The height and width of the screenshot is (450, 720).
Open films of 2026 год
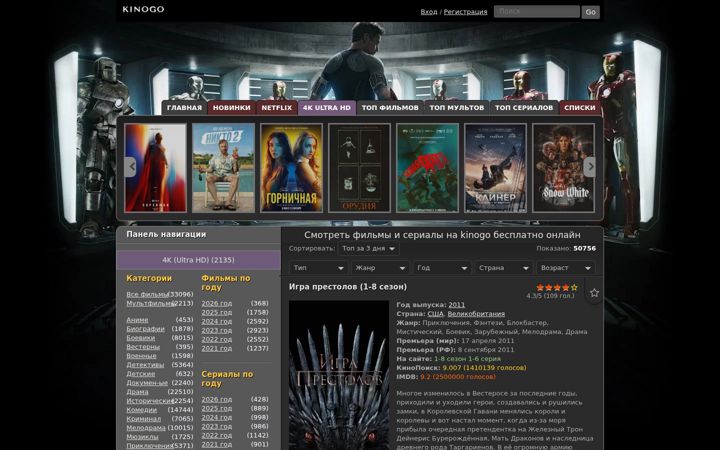coord(217,304)
